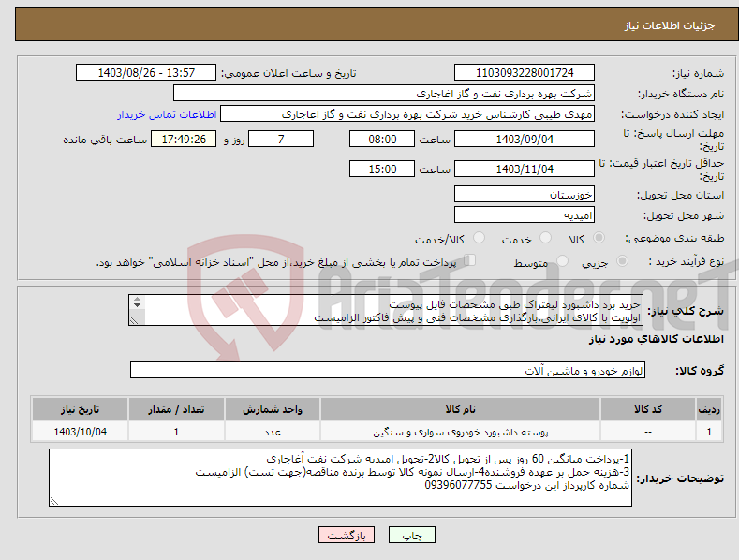Click the goods group field لوازم خودرو
This screenshot has height=560, width=739.
tap(388, 371)
